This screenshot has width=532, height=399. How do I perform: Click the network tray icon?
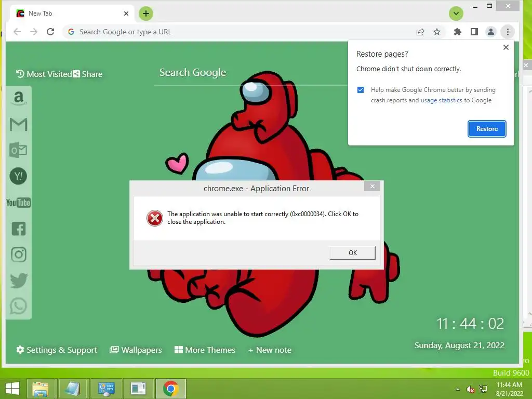(x=483, y=389)
